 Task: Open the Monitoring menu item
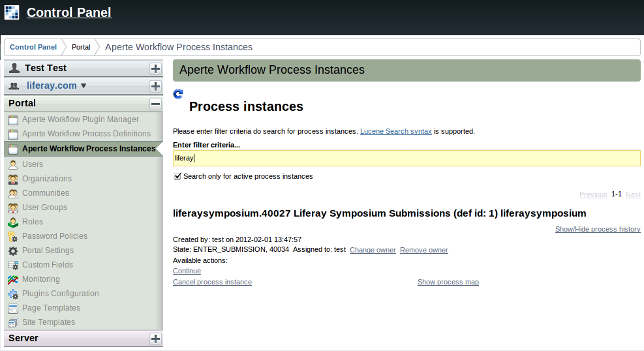tap(41, 279)
